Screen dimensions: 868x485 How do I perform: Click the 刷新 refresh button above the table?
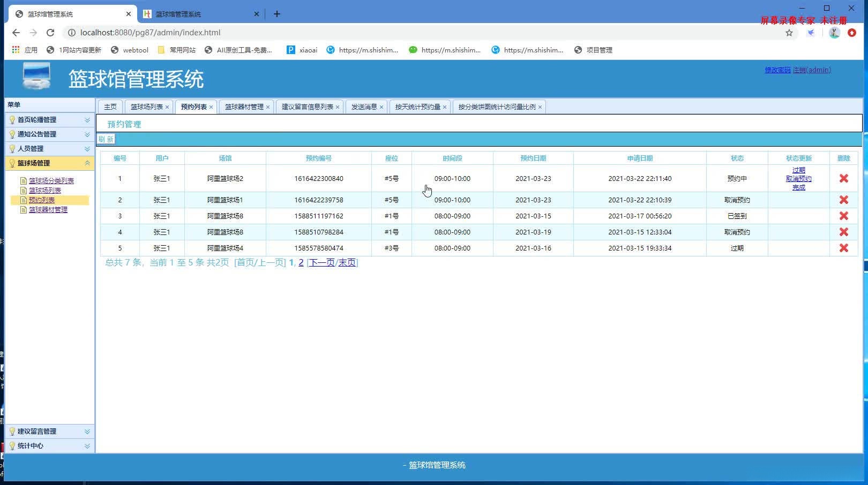coord(106,139)
